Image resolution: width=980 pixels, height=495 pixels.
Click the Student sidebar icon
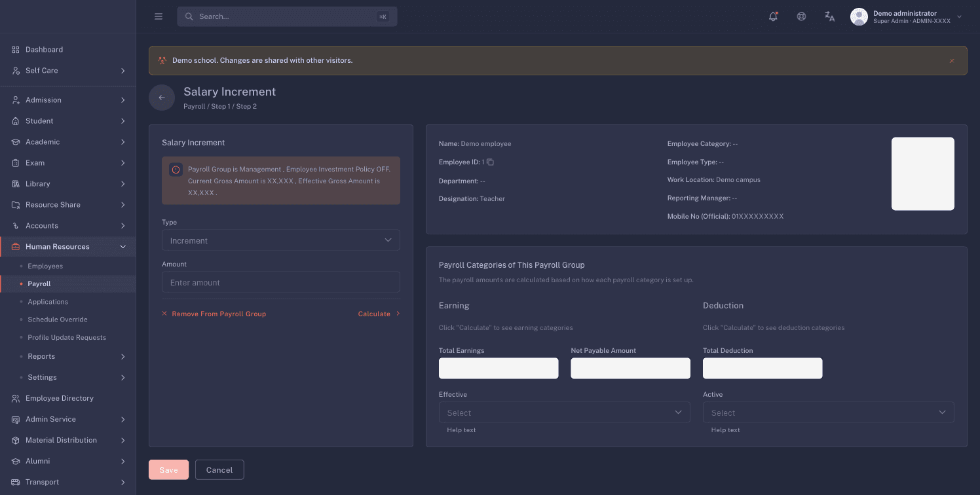point(16,121)
